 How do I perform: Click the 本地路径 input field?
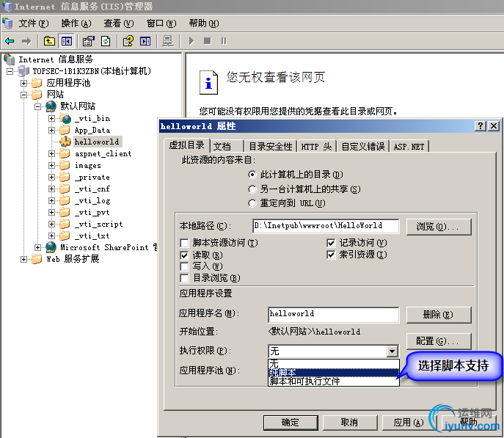(x=326, y=226)
